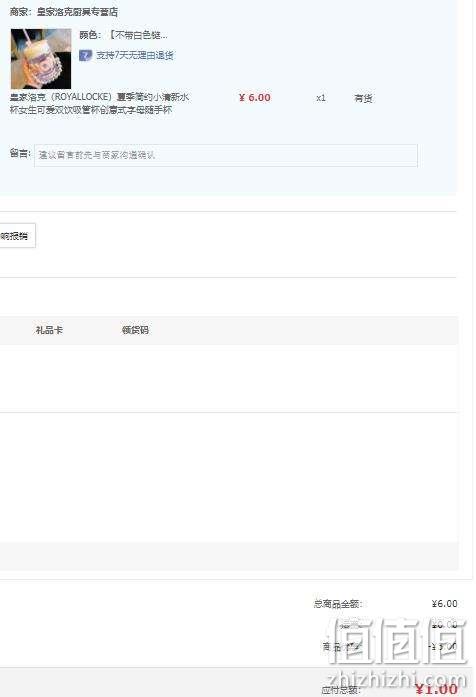Viewport: 476px width, 697px height.
Task: Click the 有货 stock status text
Action: point(363,98)
